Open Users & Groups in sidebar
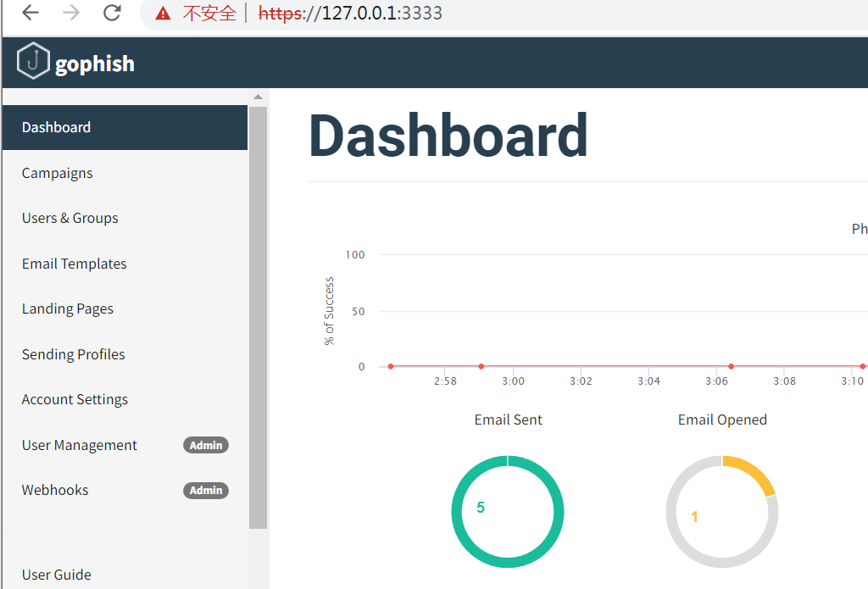Viewport: 868px width, 589px height. tap(70, 218)
